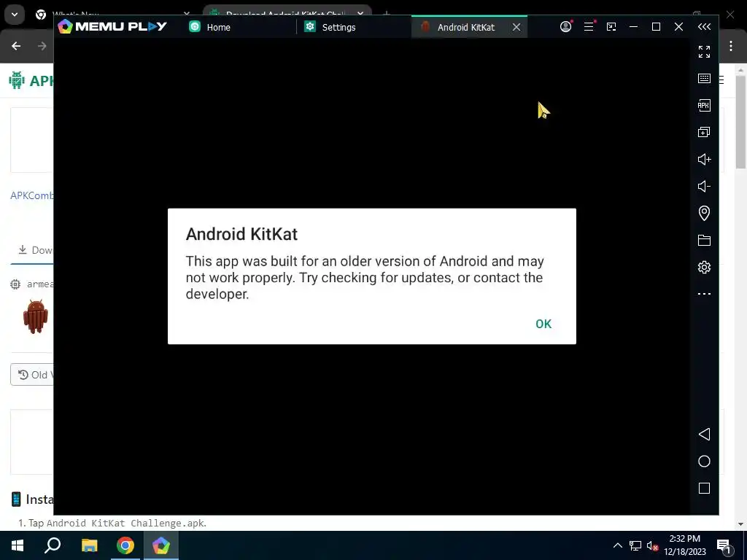Screen dimensions: 747x560
Task: Click the APKCombo link in browser
Action: [x=32, y=195]
